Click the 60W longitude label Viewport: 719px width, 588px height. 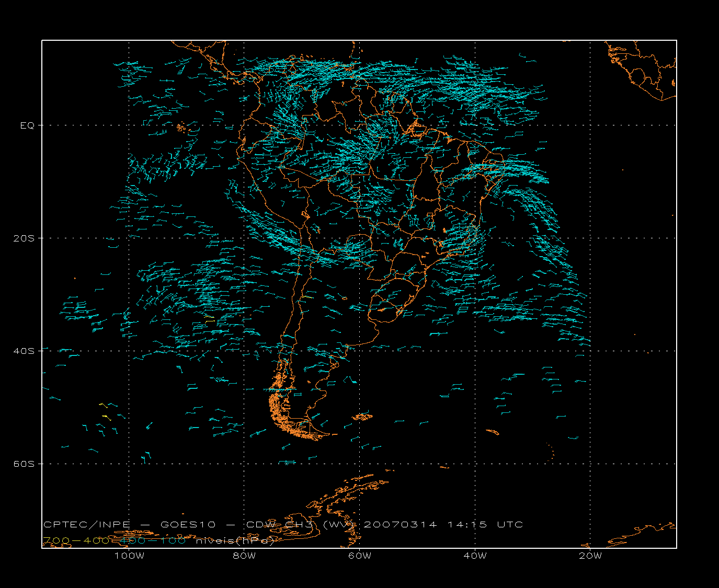[x=360, y=556]
